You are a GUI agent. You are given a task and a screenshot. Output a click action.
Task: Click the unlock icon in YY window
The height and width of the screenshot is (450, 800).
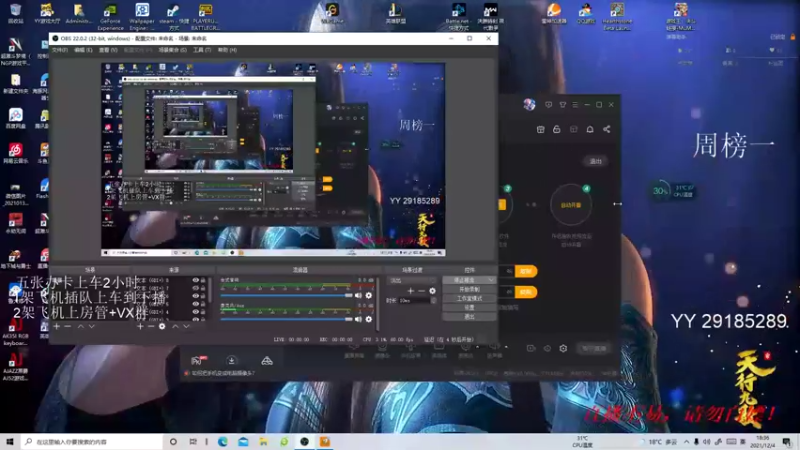pos(557,129)
